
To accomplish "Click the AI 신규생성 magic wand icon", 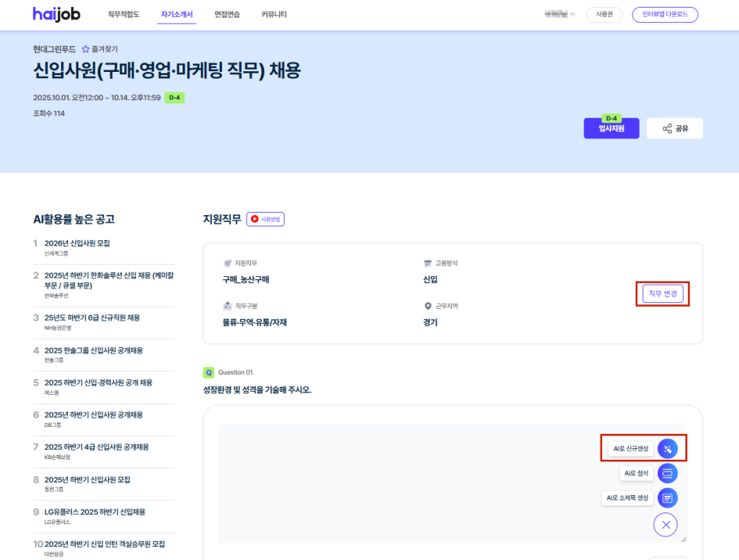I will [x=667, y=449].
